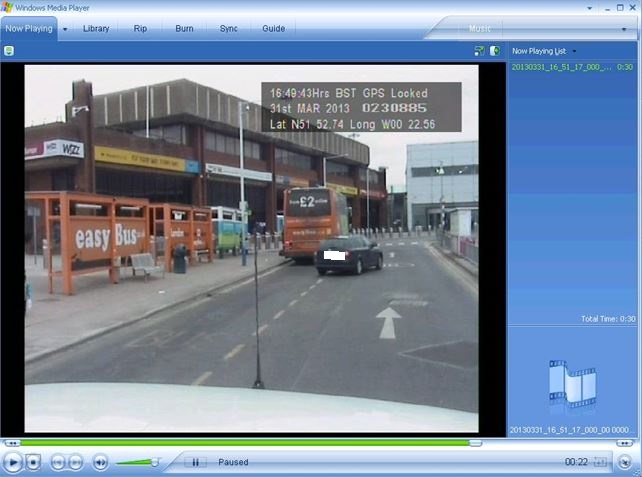This screenshot has height=477, width=642.
Task: Mute the audio with speaker button
Action: [100, 462]
